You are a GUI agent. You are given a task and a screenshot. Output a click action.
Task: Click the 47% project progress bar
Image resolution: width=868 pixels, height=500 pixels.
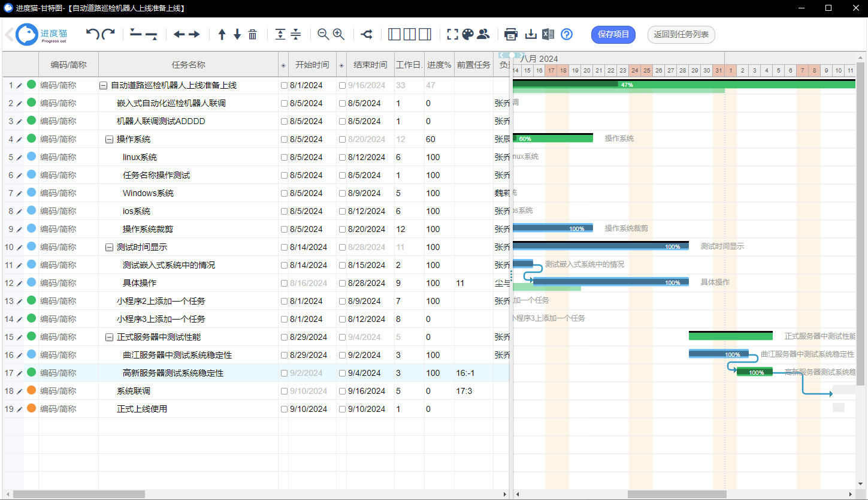tap(684, 85)
